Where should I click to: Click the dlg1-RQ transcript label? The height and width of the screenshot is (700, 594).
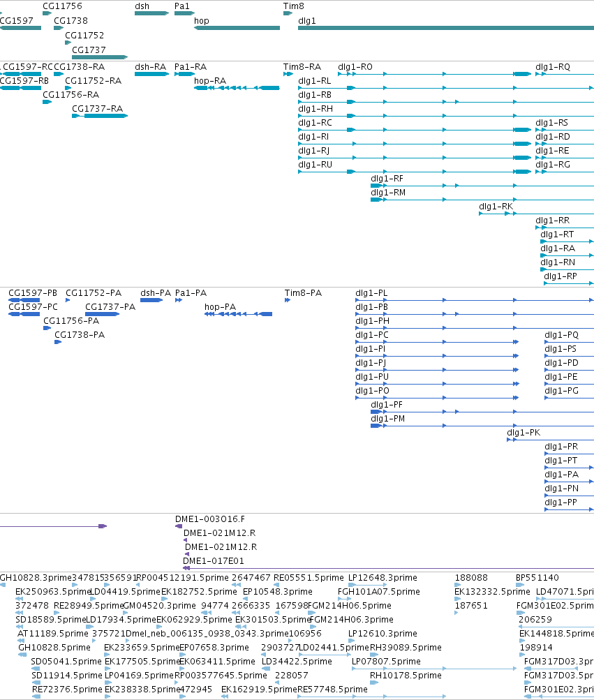(553, 67)
